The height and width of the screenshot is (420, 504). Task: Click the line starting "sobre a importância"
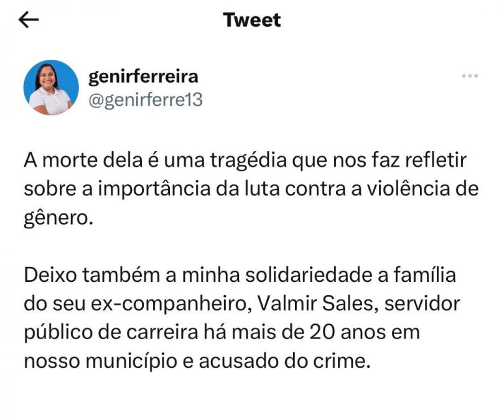coord(251,189)
